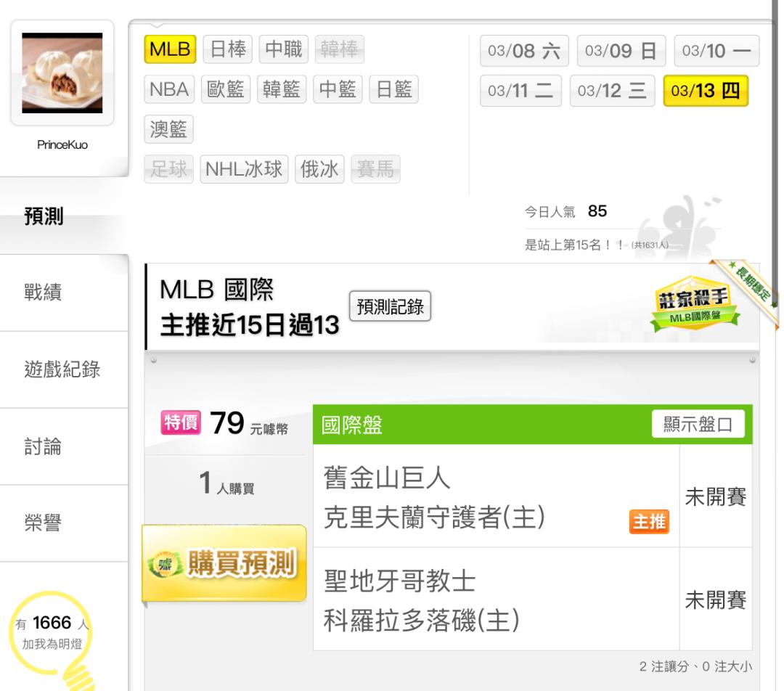Click the pink 特價 price tag

pos(181,422)
